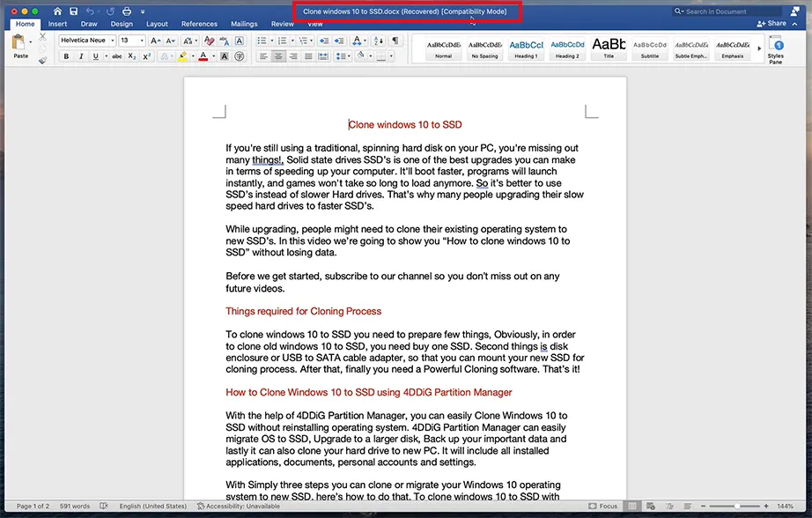Save the document with the floppy disk icon
The image size is (812, 518).
click(x=73, y=11)
